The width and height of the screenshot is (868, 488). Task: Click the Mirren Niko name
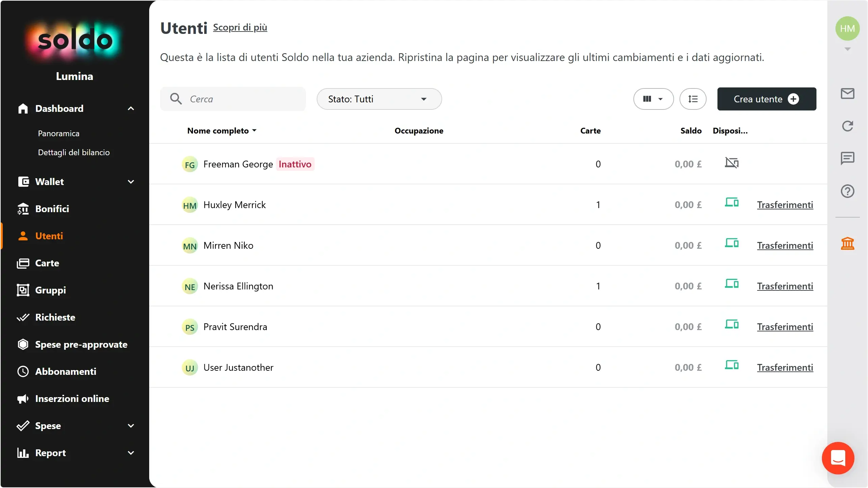pyautogui.click(x=229, y=245)
